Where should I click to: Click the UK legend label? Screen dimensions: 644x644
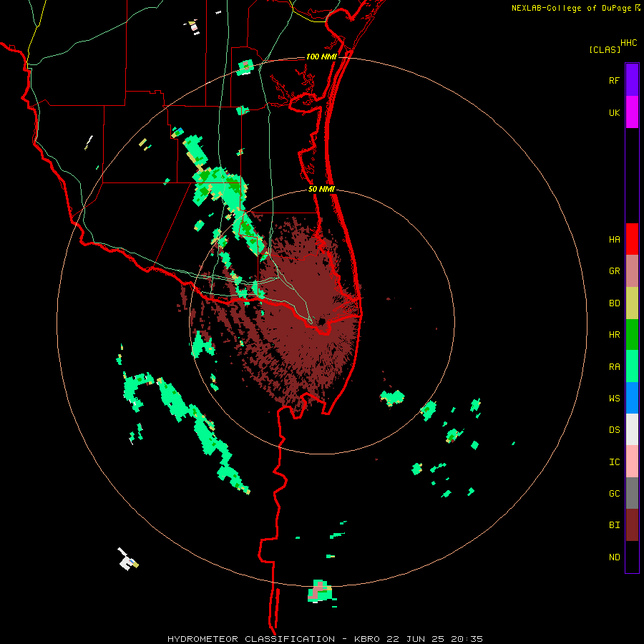[x=614, y=113]
